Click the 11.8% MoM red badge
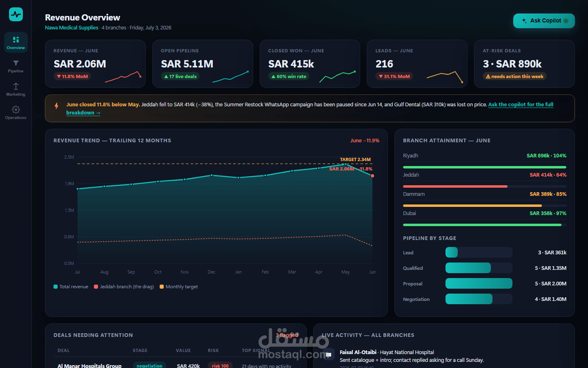The image size is (588, 368). [72, 76]
